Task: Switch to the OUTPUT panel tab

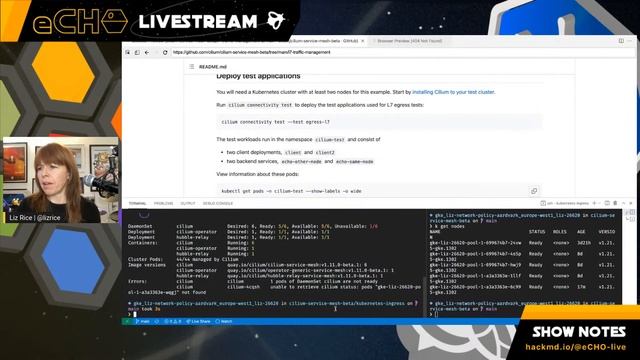Action: [x=188, y=203]
